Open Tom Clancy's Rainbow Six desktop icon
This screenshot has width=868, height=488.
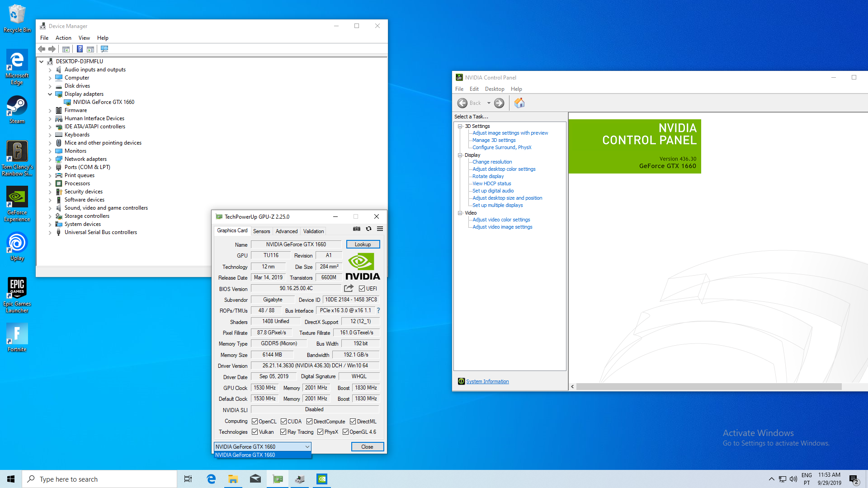click(x=17, y=158)
